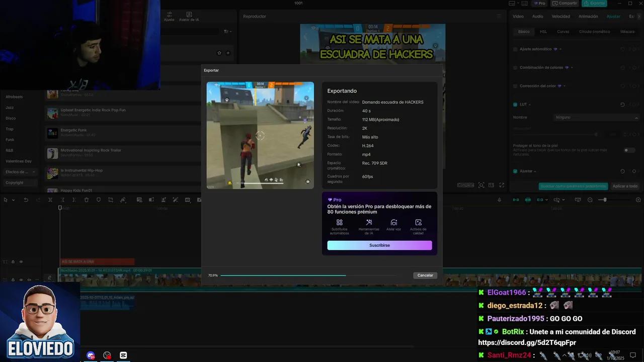Click the Herramientas de IA wand icon

click(369, 222)
